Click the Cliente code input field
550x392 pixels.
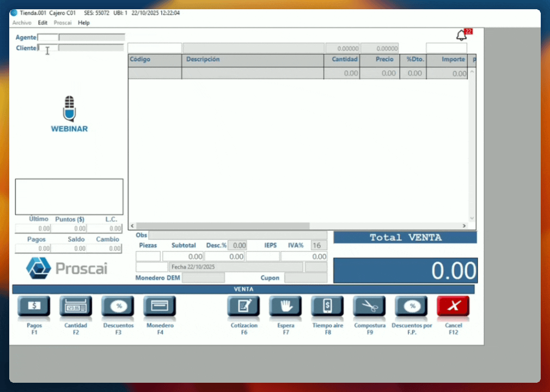[x=48, y=48]
